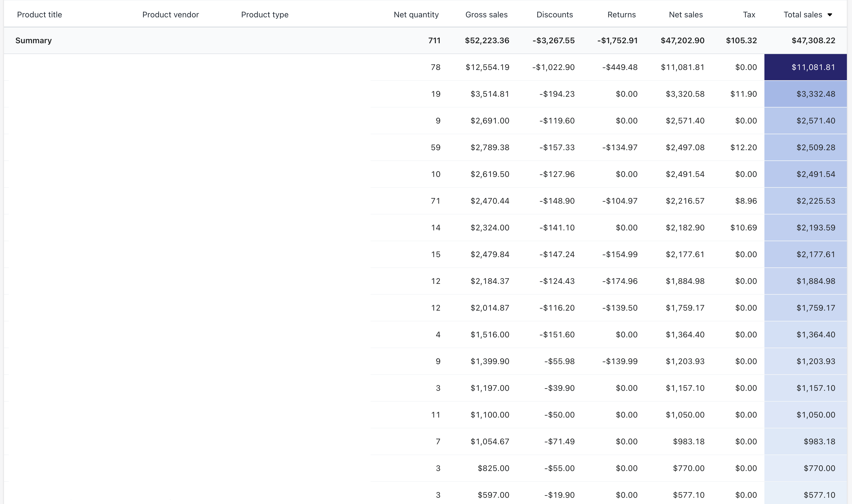
Task: Click tax value $8.96
Action: (746, 201)
